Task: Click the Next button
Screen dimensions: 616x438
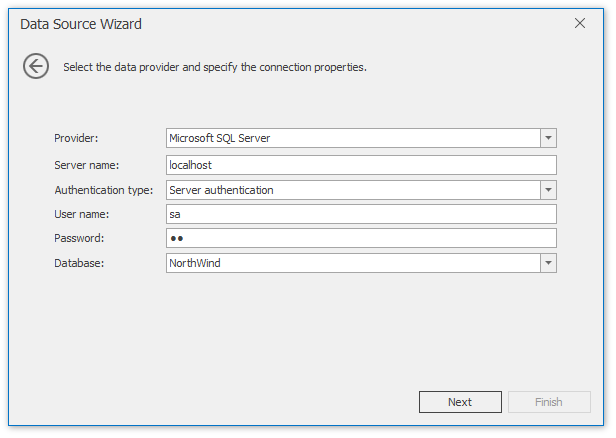Action: pos(460,402)
